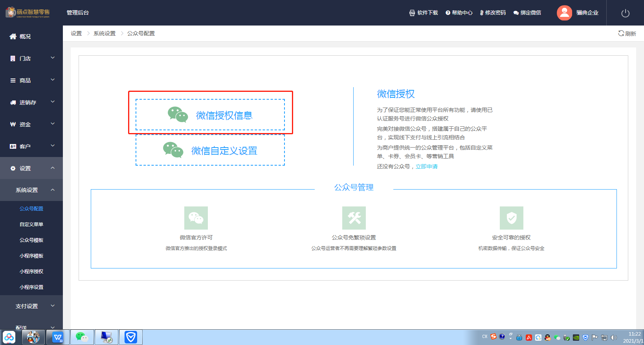Click the user avatar icon

pyautogui.click(x=564, y=13)
